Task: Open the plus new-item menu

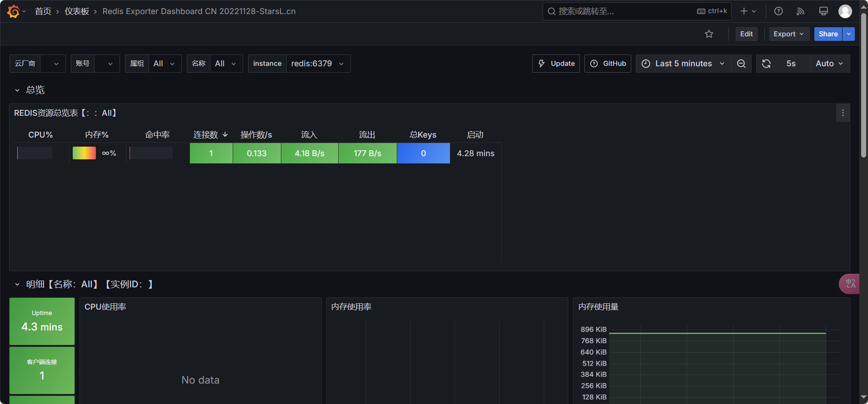Action: pyautogui.click(x=748, y=11)
